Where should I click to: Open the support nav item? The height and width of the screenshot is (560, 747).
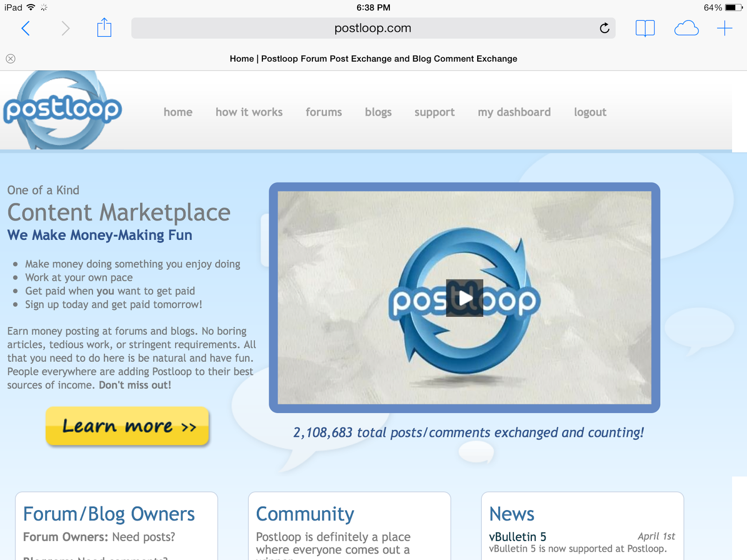tap(434, 112)
